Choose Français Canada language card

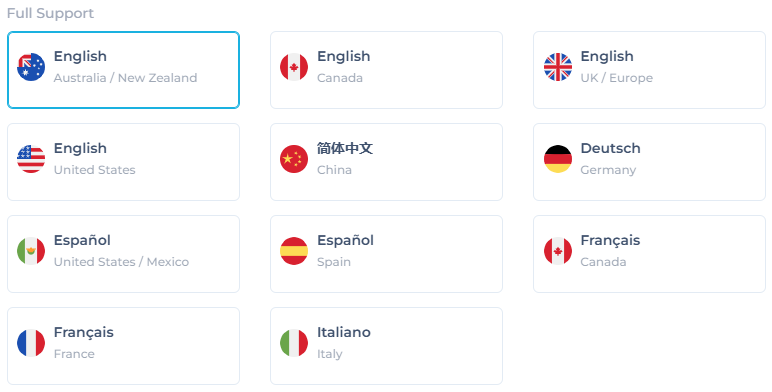click(x=649, y=254)
